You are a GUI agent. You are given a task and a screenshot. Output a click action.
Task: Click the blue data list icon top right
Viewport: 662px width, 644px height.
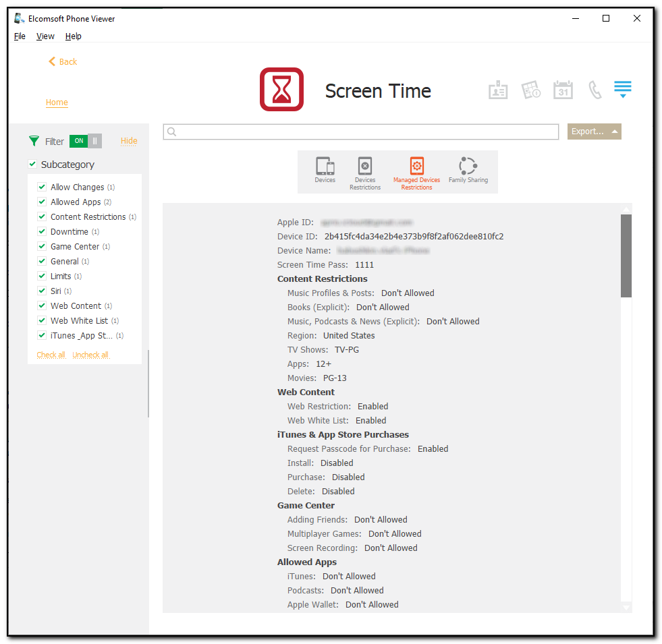click(x=622, y=88)
